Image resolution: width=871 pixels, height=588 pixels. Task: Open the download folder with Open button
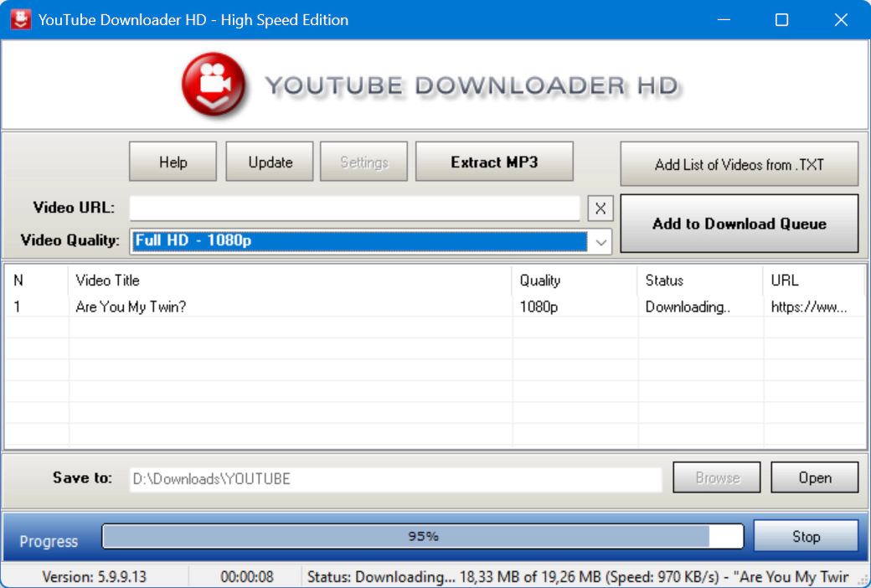[x=814, y=477]
